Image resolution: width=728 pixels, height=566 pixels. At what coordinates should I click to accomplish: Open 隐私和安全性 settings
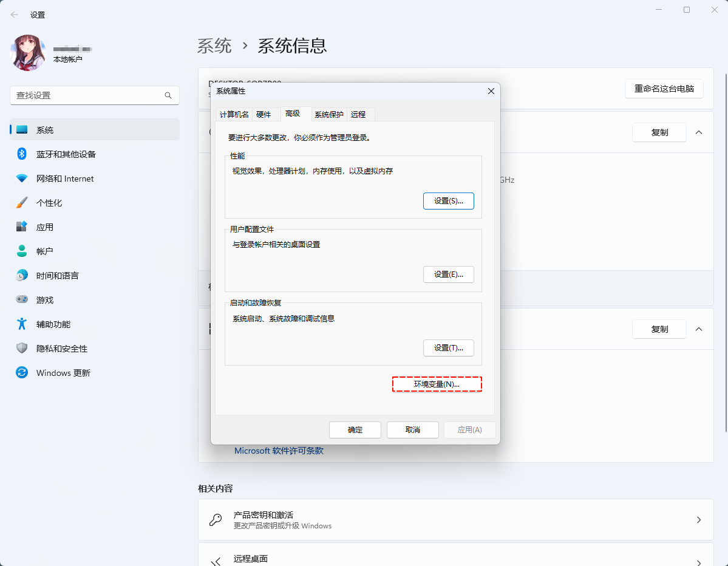tap(61, 348)
